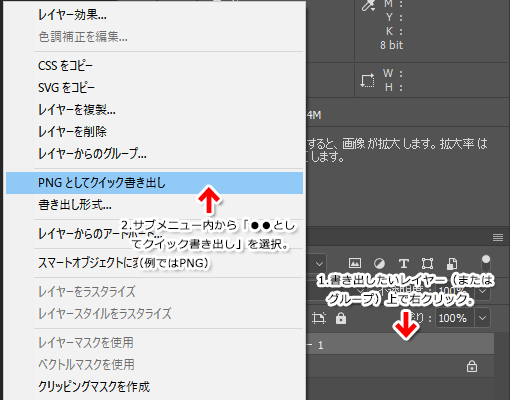Click the pixel layer filter icon

coord(355,263)
